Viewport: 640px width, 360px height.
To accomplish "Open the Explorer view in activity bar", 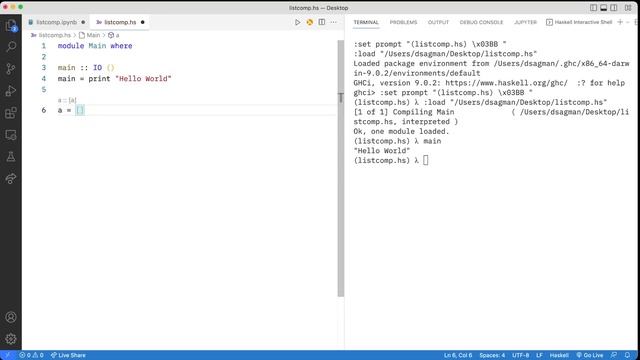I will [11, 25].
